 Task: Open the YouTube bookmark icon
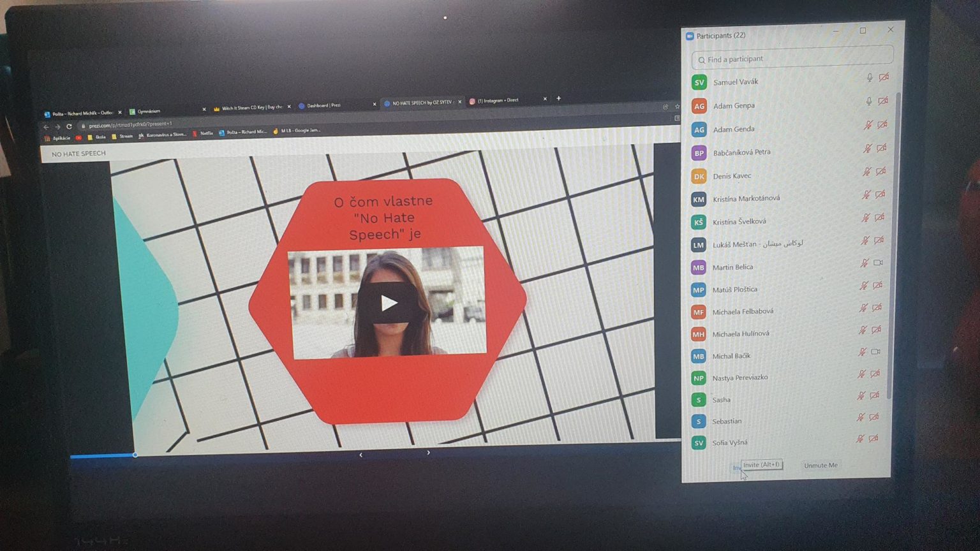[x=79, y=138]
